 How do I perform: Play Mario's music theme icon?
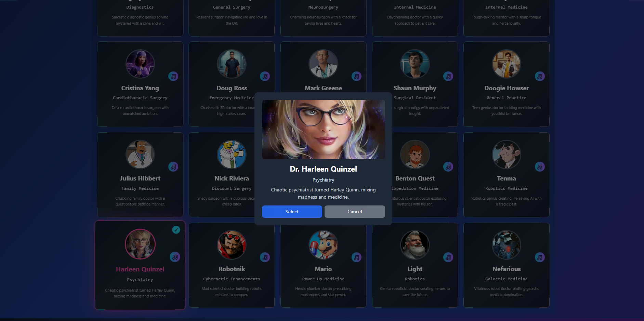357,257
